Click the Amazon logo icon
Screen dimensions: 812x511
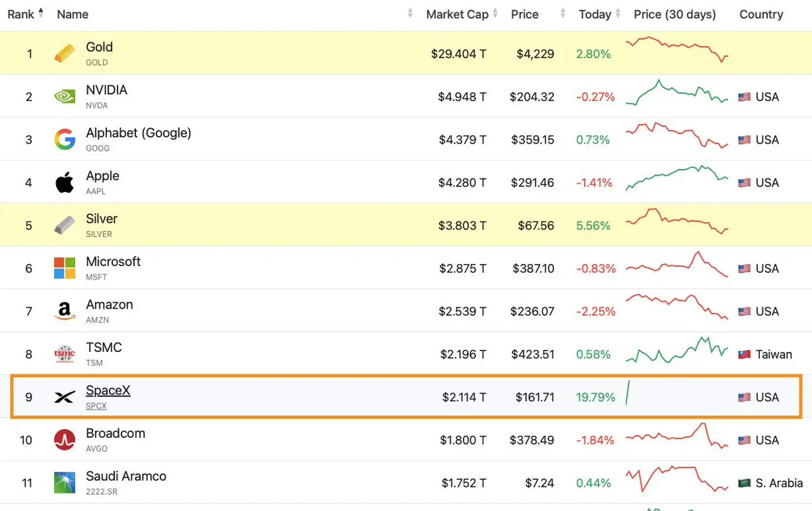pos(65,311)
